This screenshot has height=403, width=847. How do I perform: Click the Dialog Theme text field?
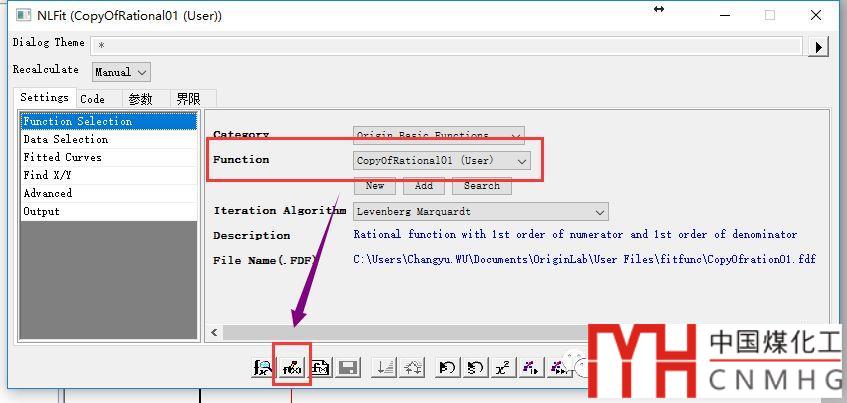[446, 46]
